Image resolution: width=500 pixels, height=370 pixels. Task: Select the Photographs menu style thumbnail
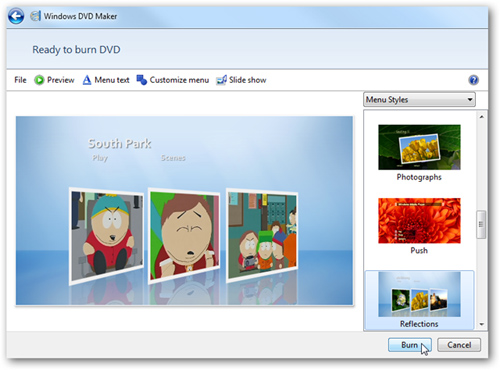coord(419,147)
